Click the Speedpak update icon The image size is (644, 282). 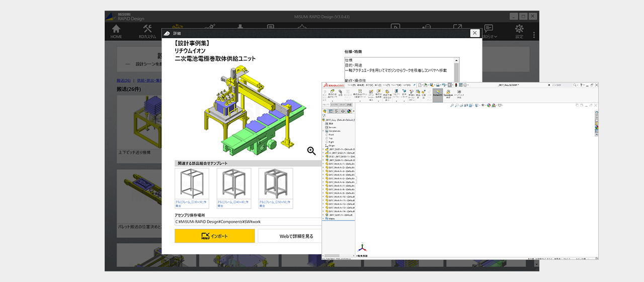pos(448,93)
